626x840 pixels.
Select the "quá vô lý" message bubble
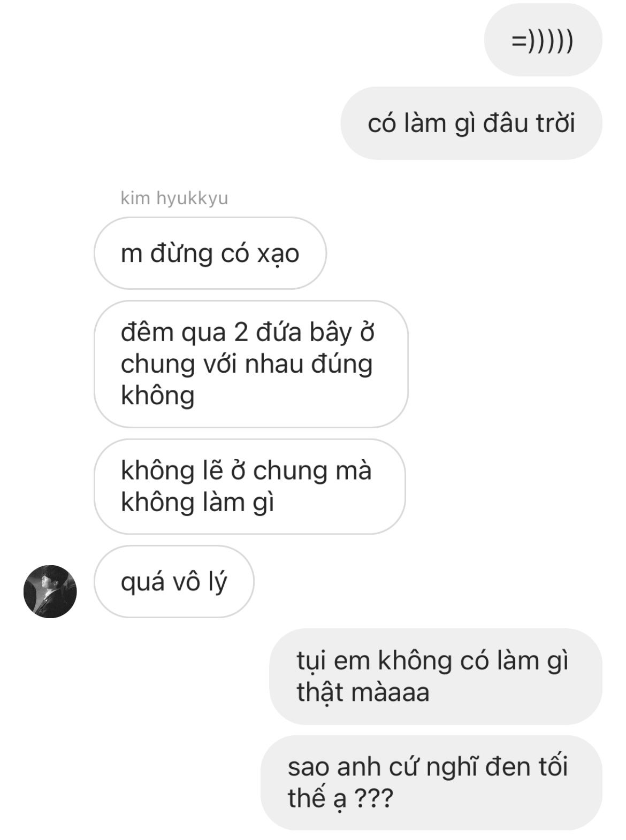coord(174,582)
